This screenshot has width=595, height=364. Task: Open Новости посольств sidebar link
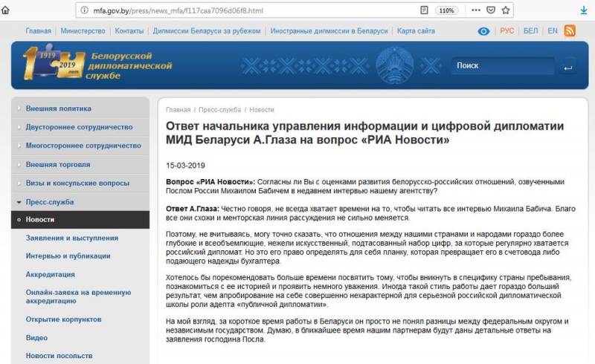(x=59, y=356)
